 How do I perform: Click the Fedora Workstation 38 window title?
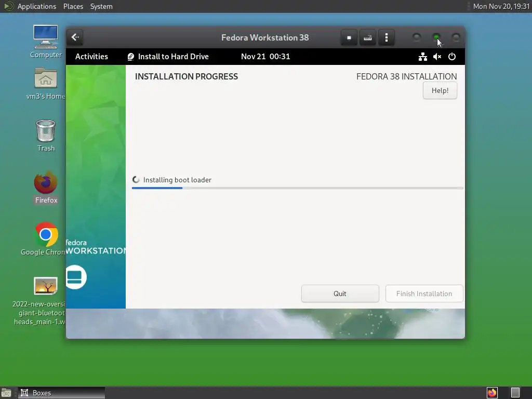click(x=265, y=37)
